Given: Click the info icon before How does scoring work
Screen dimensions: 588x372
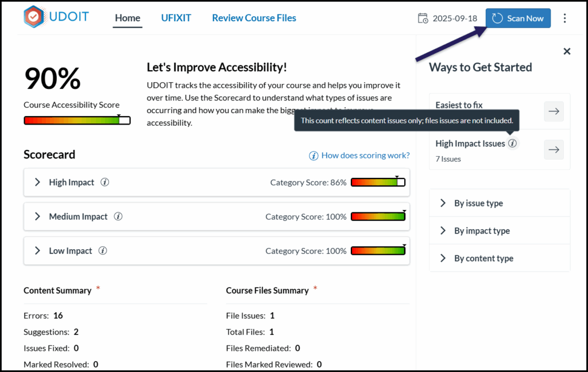Looking at the screenshot, I should pos(314,156).
